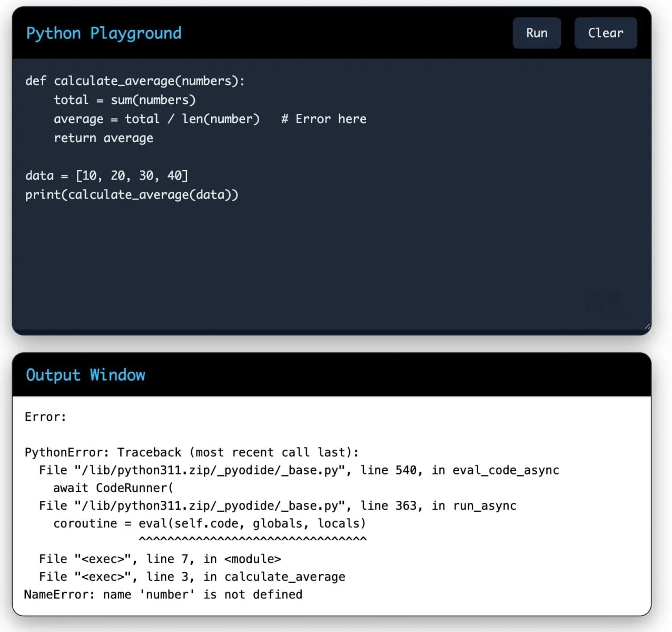
Task: Click the traceback line mentioning line 540
Action: 299,470
